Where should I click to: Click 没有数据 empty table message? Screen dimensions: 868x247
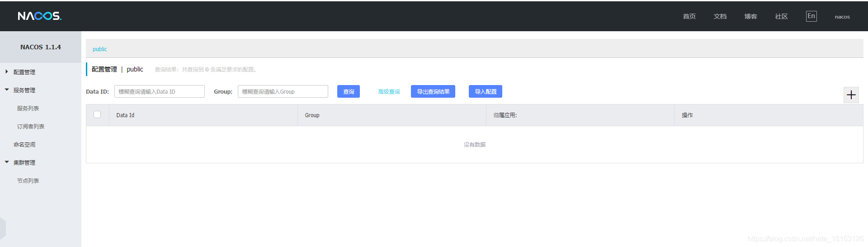pos(475,145)
